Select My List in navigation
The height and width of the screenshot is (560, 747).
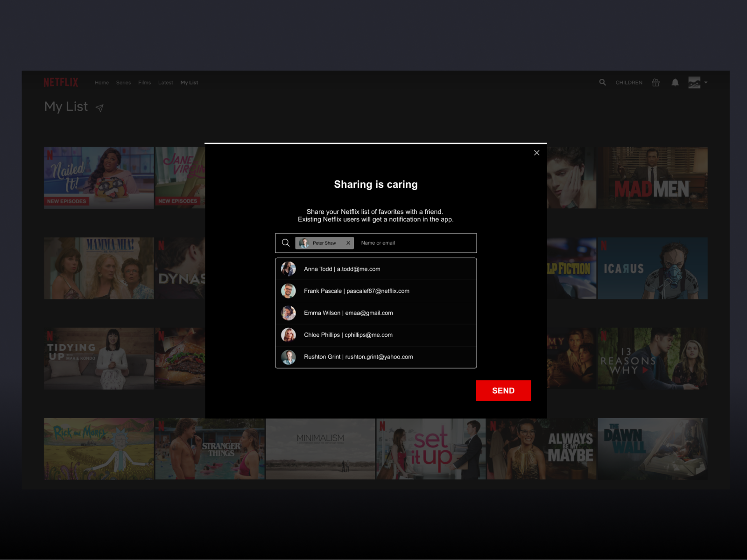189,83
